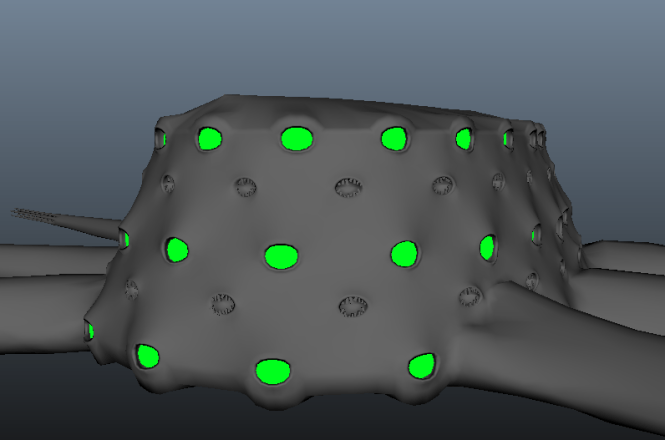Screen dimensions: 665x440
Task: Click the bottom-left large green hole
Action: coord(148,355)
